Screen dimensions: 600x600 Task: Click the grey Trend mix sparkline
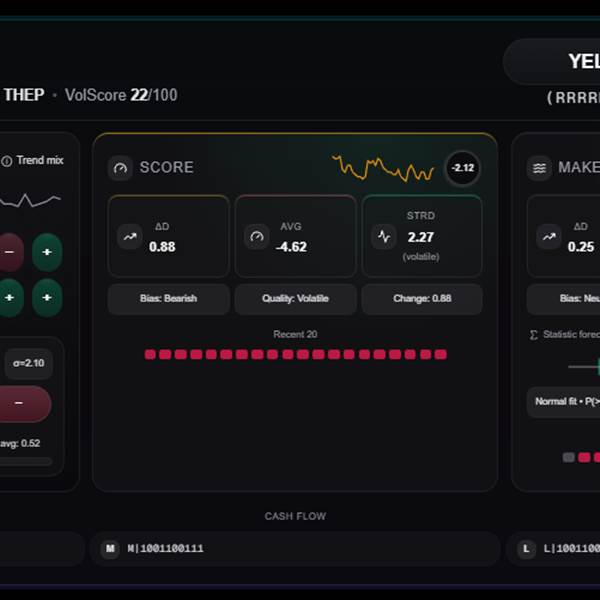pyautogui.click(x=30, y=200)
